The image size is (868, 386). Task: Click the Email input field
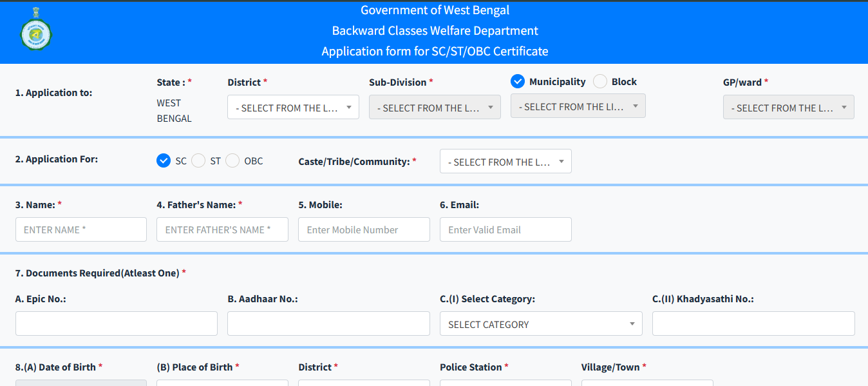[505, 229]
